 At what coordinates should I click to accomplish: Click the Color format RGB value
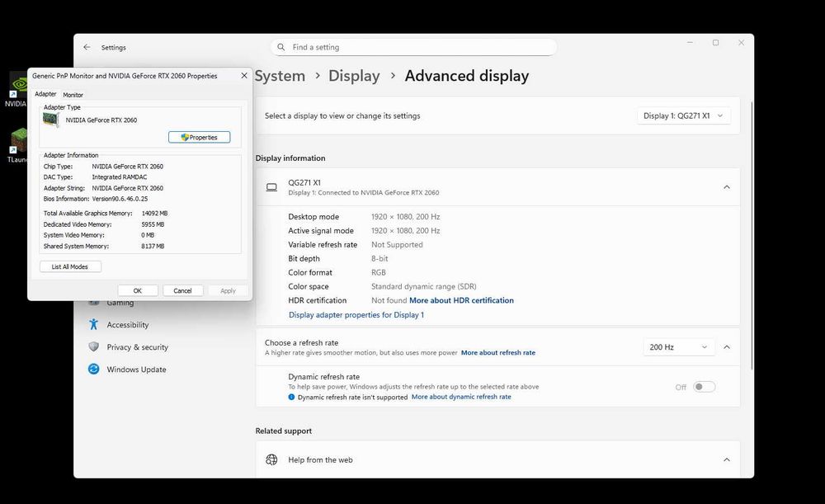(x=379, y=272)
